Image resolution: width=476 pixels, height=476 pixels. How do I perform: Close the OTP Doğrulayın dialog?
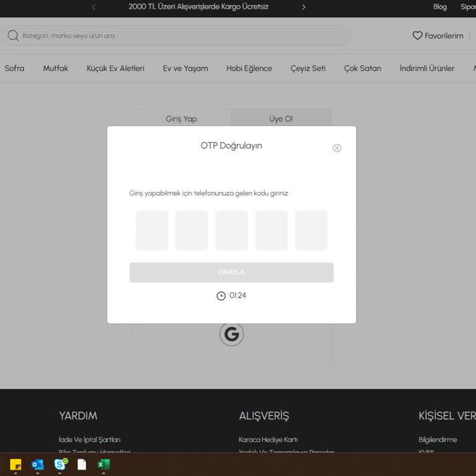click(337, 148)
